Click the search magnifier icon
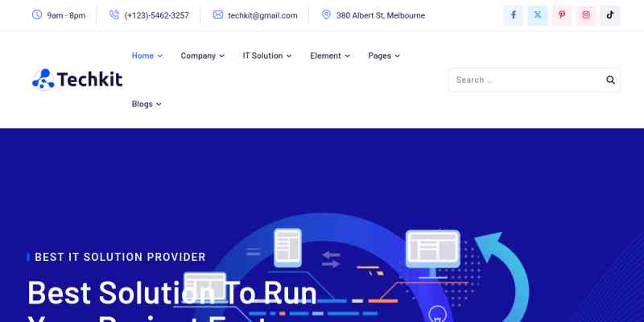The width and height of the screenshot is (644, 322). [610, 80]
